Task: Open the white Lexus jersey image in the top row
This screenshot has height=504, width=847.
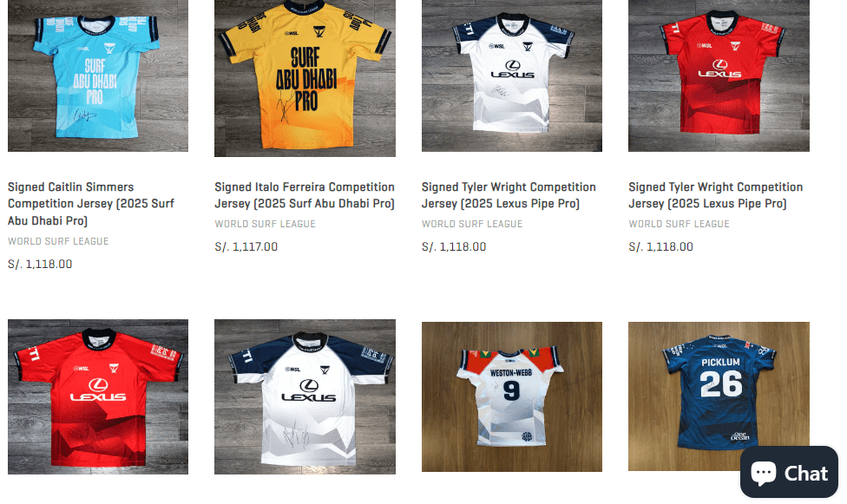Action: coord(511,75)
